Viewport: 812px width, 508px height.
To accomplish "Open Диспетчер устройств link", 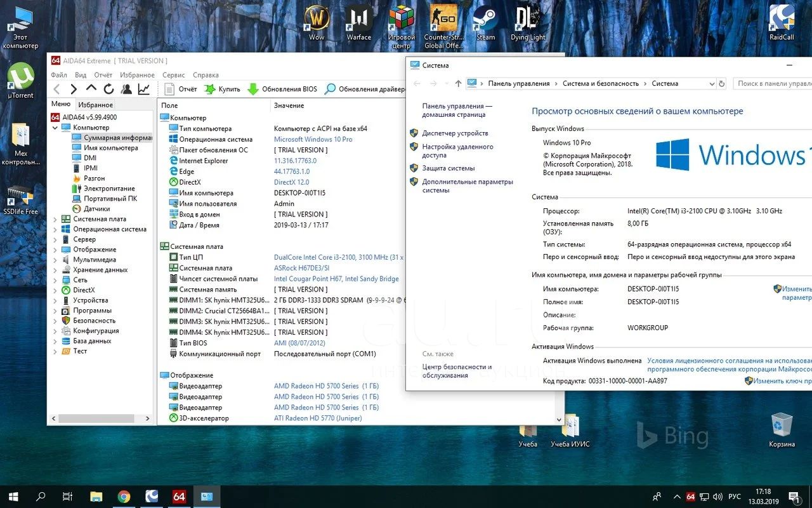I will [455, 133].
